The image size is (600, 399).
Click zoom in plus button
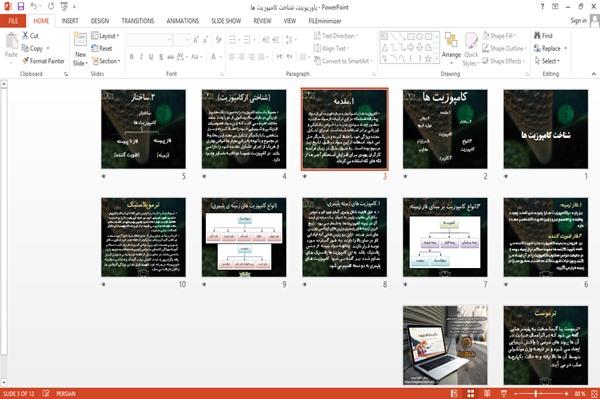(566, 394)
